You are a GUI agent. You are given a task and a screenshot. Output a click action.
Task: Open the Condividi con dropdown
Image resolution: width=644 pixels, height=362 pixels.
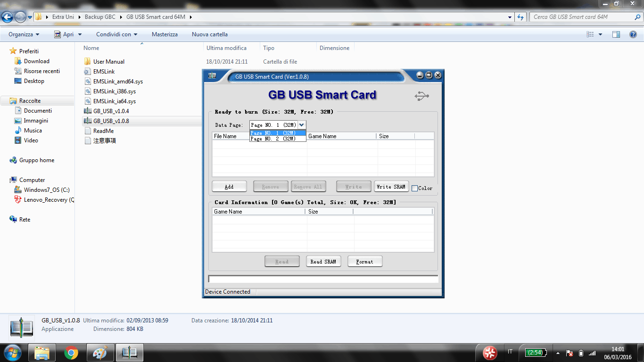117,34
